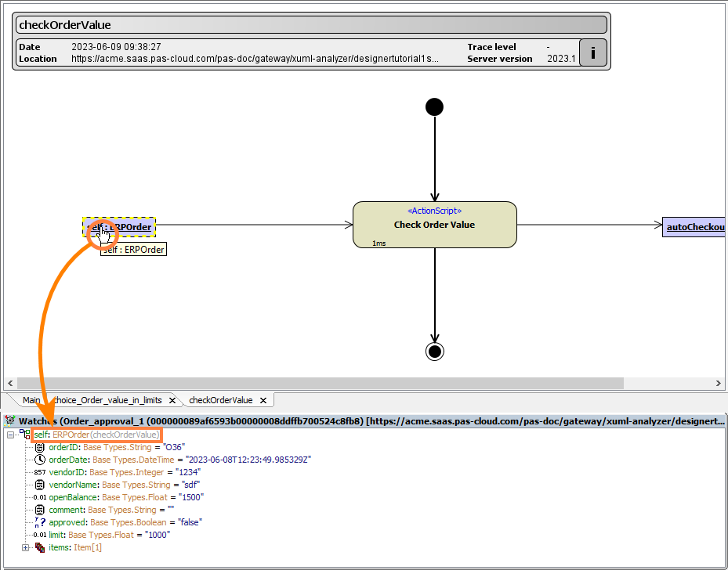Viewport: 728px width, 570px height.
Task: Close the checkOrderValue tab
Action: [263, 400]
